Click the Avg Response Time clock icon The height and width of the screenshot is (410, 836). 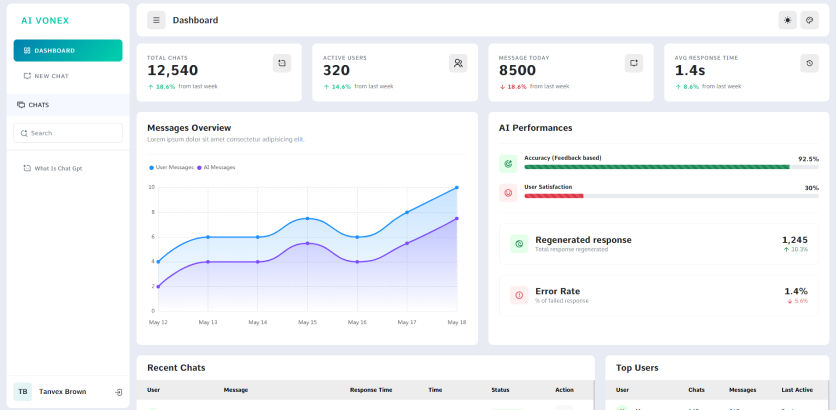[809, 63]
